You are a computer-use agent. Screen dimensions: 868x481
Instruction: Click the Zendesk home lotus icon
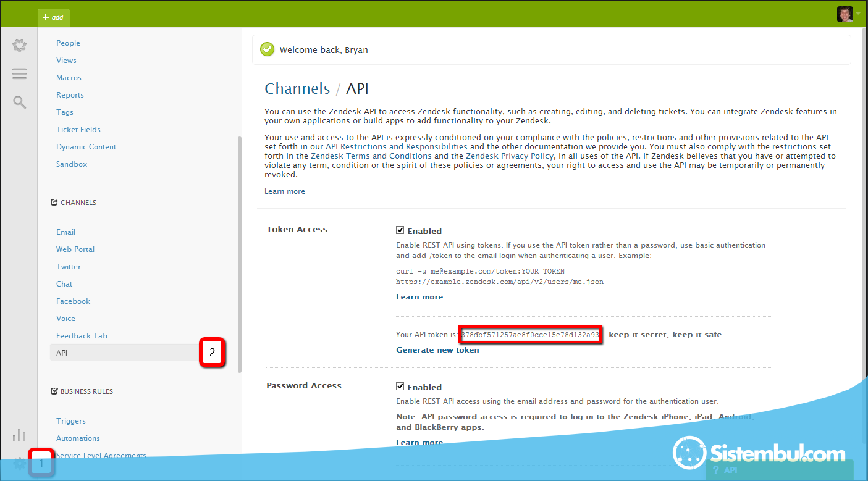pyautogui.click(x=19, y=45)
